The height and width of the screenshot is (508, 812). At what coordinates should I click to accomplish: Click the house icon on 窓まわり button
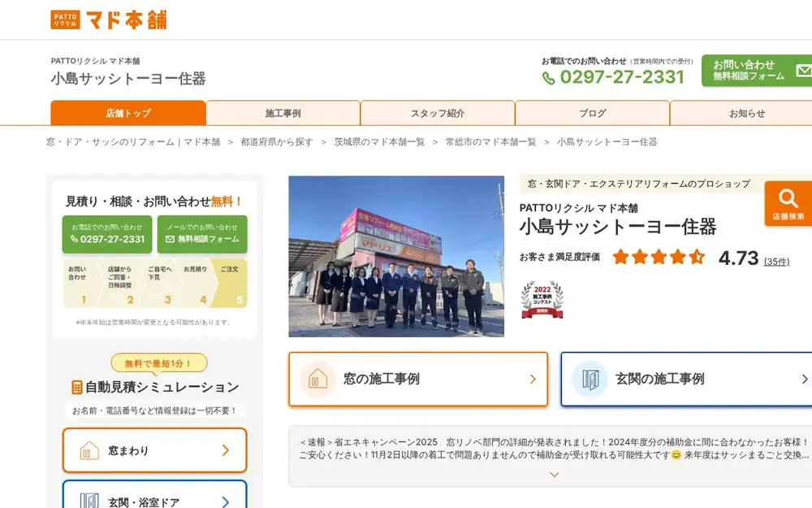click(89, 450)
